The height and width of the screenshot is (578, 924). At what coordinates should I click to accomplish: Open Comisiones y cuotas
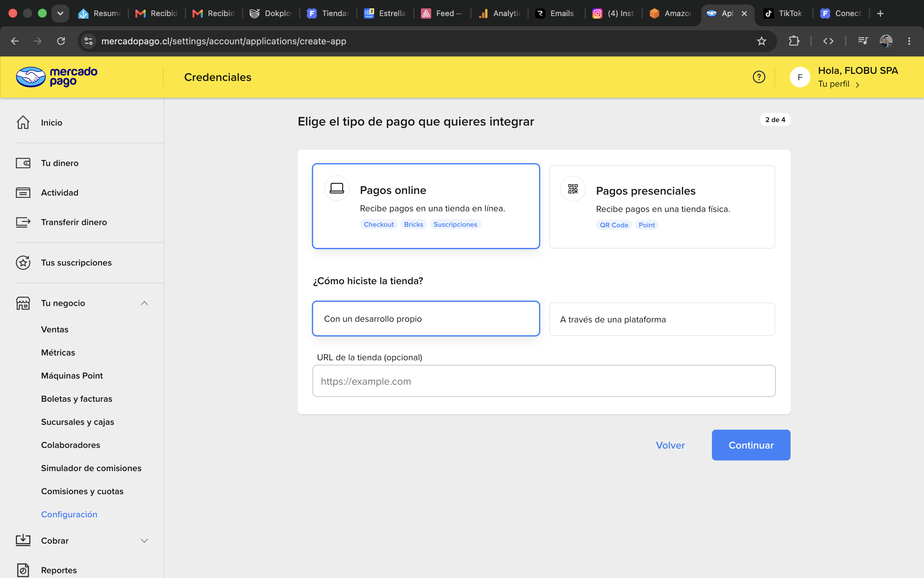click(x=82, y=491)
